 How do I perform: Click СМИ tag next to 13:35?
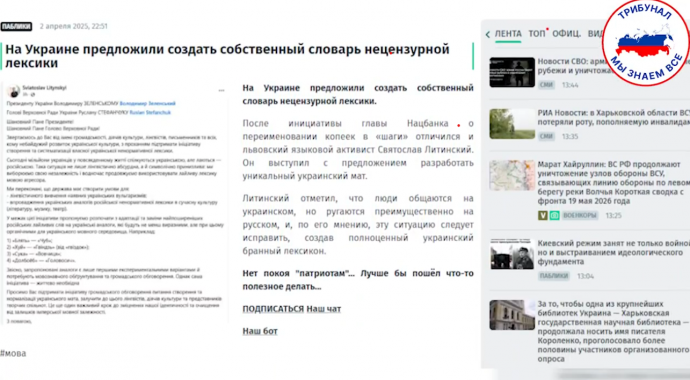[547, 136]
